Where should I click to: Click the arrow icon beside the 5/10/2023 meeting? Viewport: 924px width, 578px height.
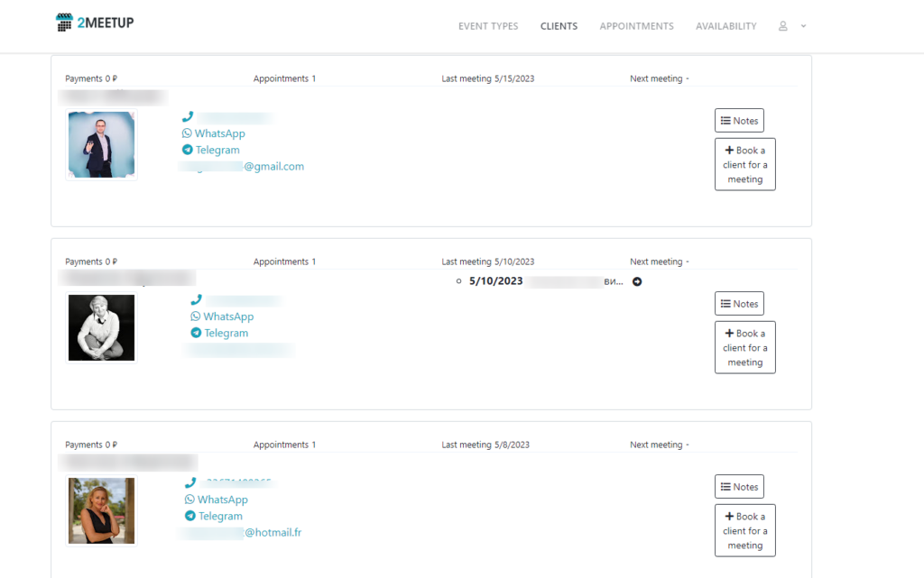coord(637,281)
